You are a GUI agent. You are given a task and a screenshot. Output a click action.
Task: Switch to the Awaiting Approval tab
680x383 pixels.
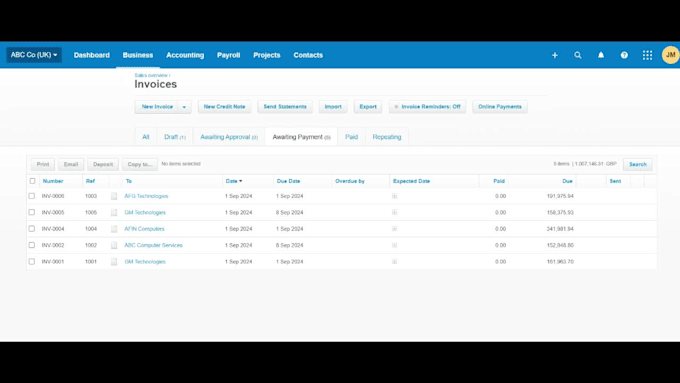229,137
